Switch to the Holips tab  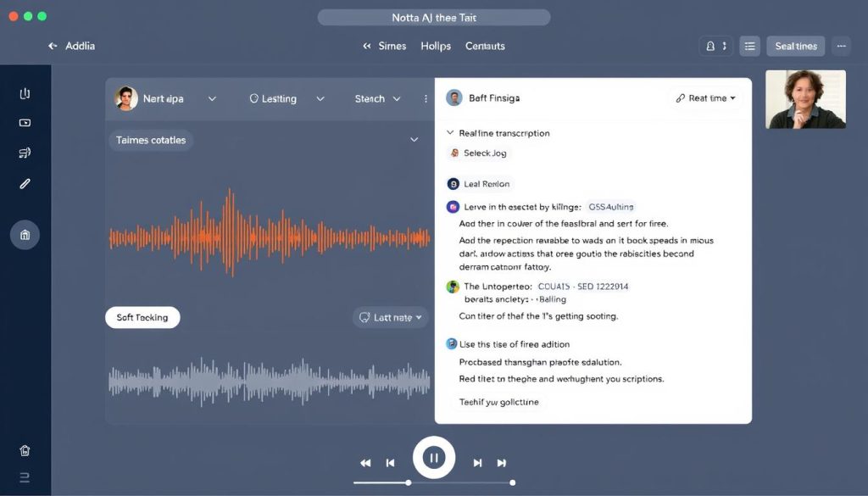[436, 47]
